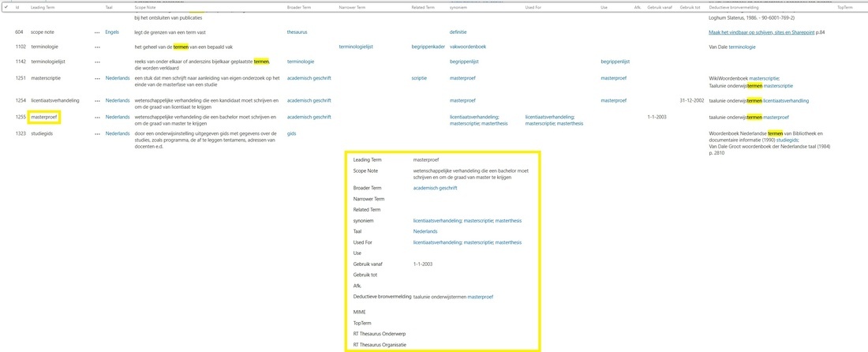
Task: Open the ellipsis menu for terminologie row
Action: click(x=97, y=47)
